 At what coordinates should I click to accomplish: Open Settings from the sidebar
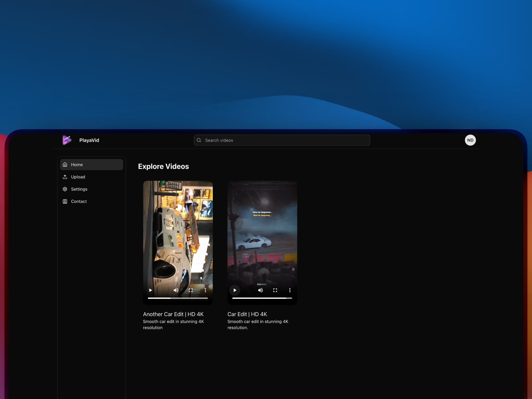(79, 189)
